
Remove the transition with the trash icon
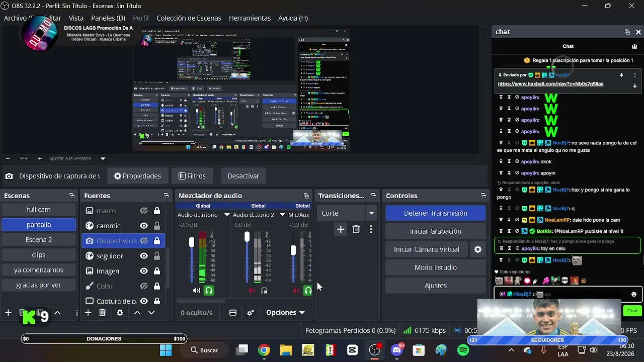pyautogui.click(x=356, y=229)
